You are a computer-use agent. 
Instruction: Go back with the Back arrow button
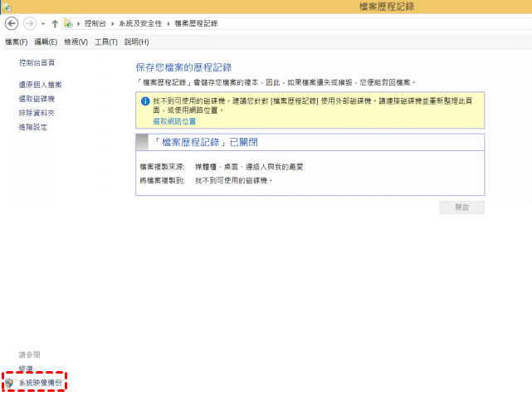[x=12, y=24]
